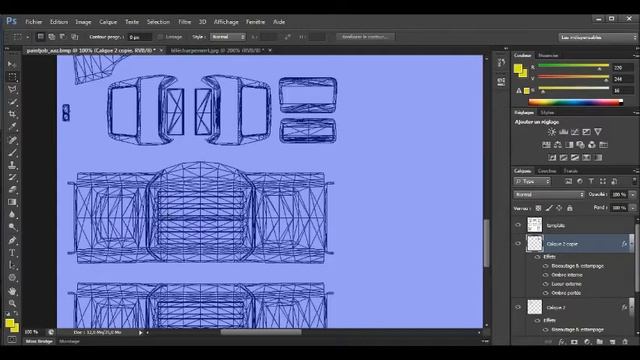
Task: Click Intersect with selection mode icon
Action: tap(75, 37)
